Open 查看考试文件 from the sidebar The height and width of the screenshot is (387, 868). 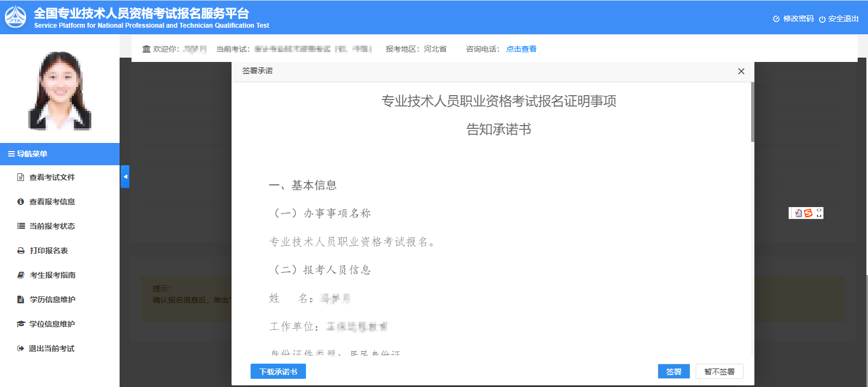click(52, 177)
